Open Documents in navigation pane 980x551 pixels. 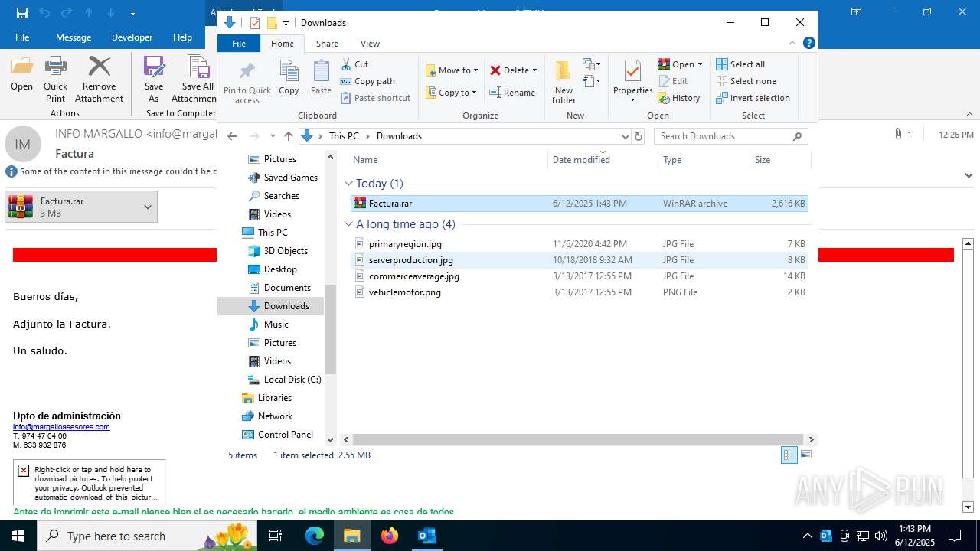(x=287, y=288)
